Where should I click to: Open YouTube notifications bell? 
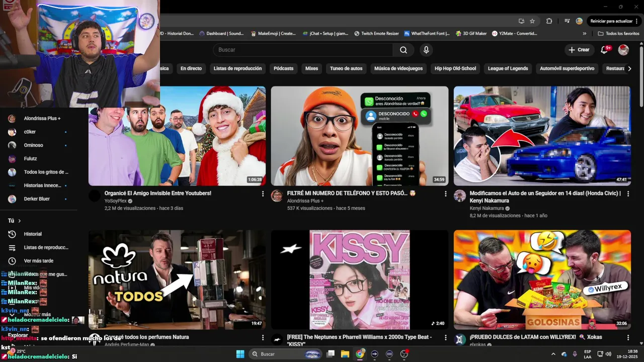pos(605,50)
